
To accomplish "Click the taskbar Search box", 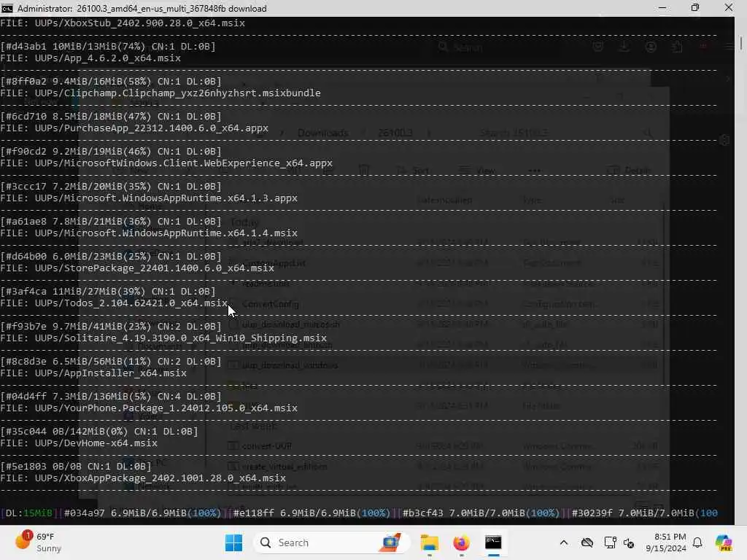I will pos(332,542).
